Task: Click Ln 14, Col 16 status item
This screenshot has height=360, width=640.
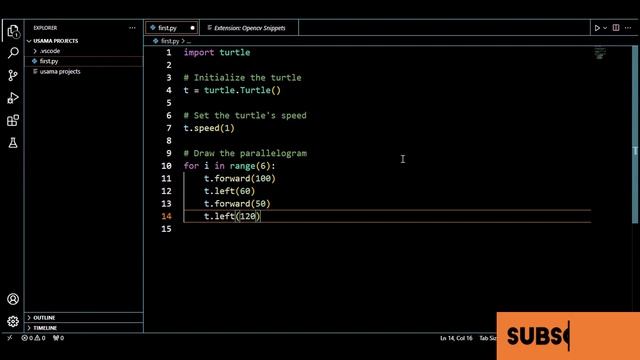Action: [456, 338]
